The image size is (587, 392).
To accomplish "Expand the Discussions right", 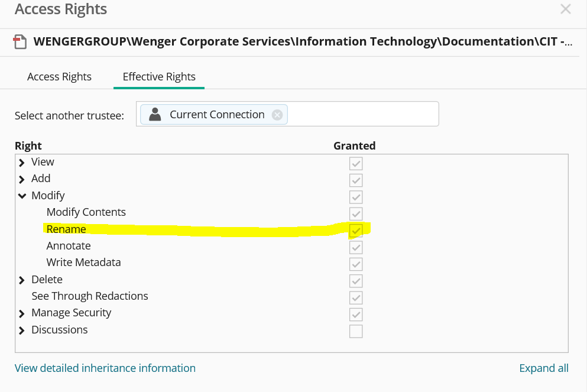I will [x=22, y=330].
